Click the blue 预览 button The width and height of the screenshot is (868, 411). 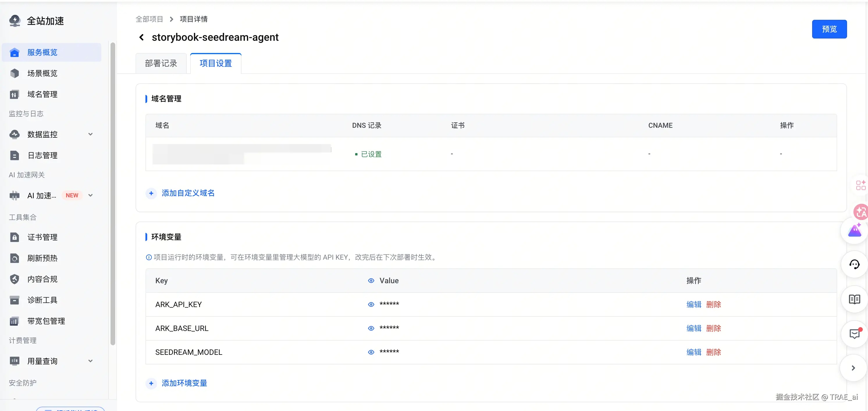pos(829,29)
